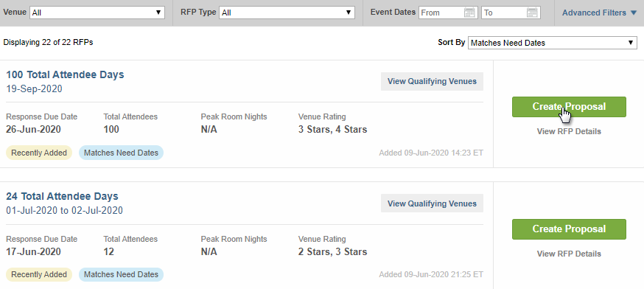Expand the Advanced Filters arrow

634,13
